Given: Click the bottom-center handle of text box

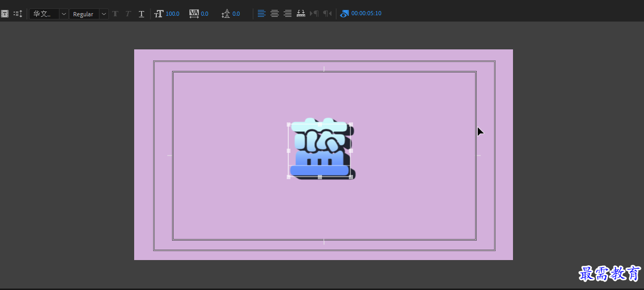Looking at the screenshot, I should tap(320, 177).
